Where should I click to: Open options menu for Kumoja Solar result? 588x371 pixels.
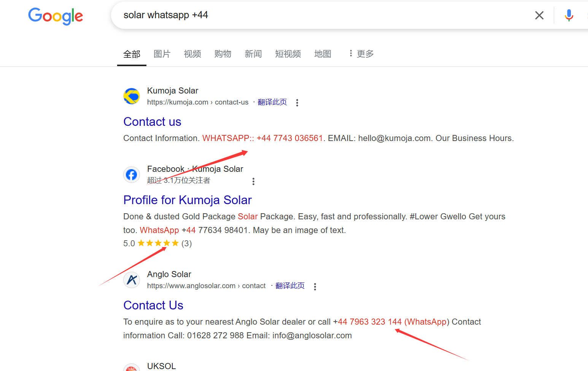point(297,103)
